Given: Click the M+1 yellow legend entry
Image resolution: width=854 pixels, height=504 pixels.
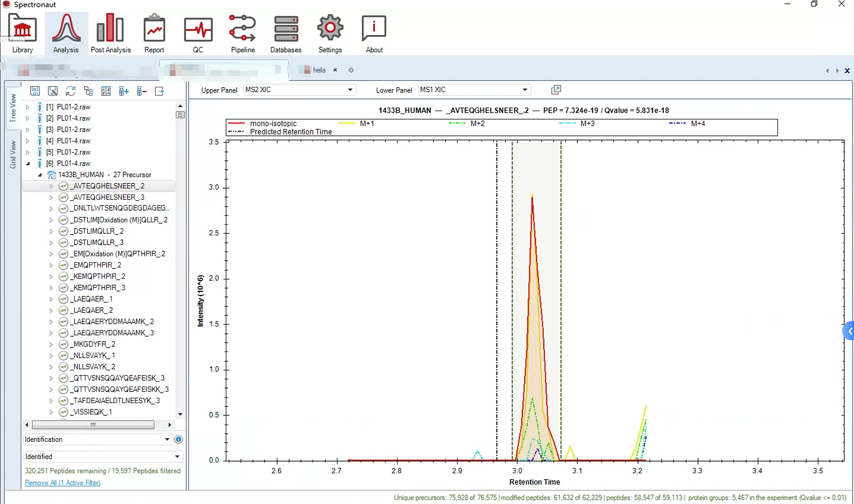Looking at the screenshot, I should (x=357, y=123).
